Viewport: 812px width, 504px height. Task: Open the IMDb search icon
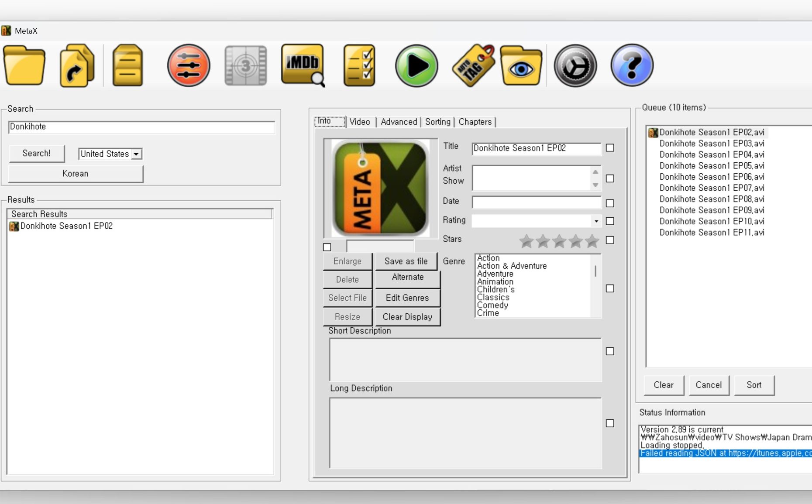303,65
